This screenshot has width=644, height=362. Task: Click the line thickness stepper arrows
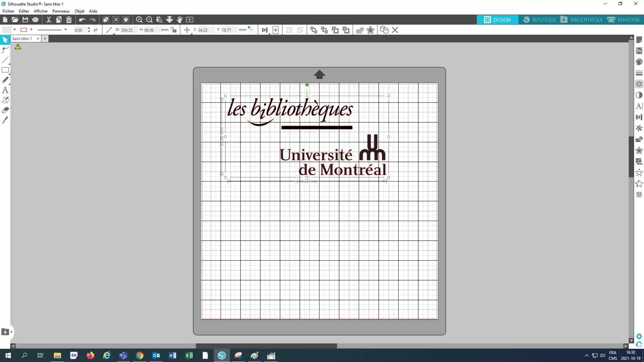(x=89, y=30)
